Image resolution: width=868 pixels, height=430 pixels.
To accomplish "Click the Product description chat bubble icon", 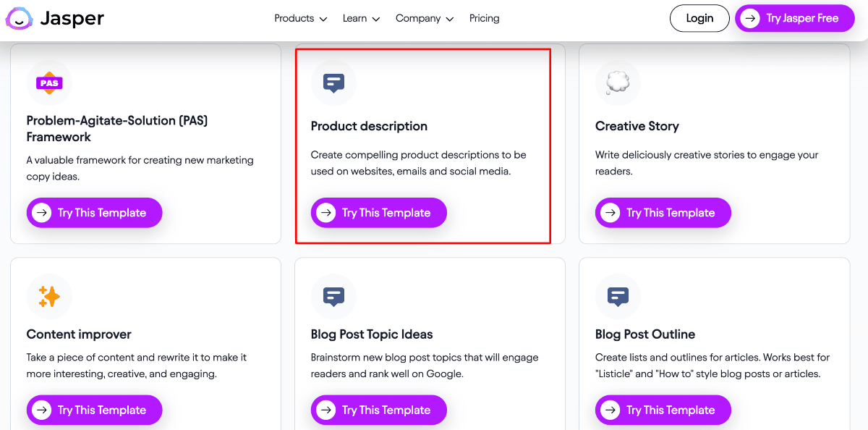I will tap(333, 83).
